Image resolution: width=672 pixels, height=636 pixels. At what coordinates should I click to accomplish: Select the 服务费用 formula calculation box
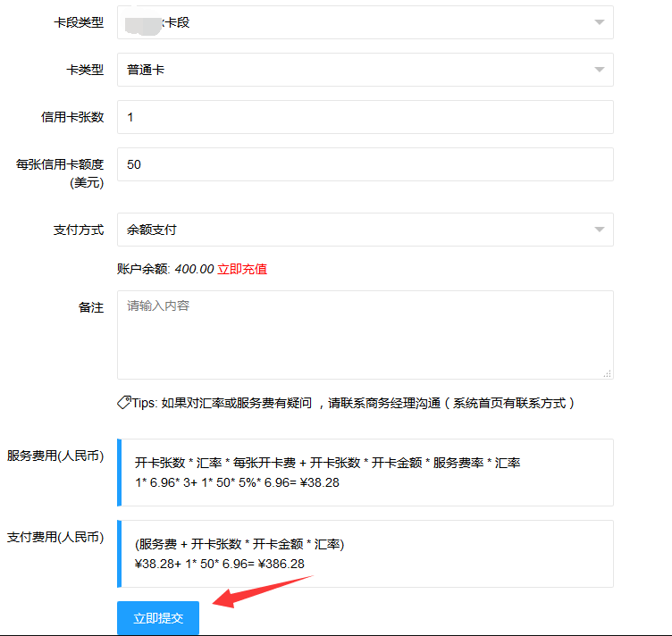coord(365,473)
